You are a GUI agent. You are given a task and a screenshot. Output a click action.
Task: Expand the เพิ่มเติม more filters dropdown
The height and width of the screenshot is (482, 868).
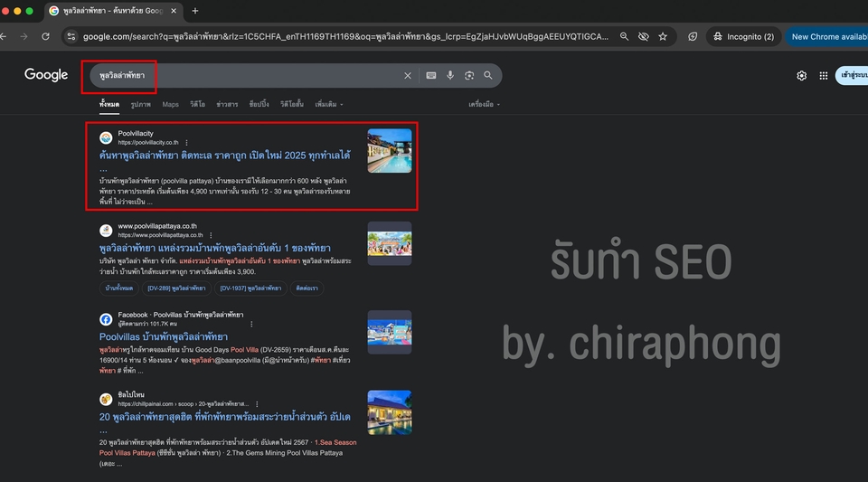329,104
